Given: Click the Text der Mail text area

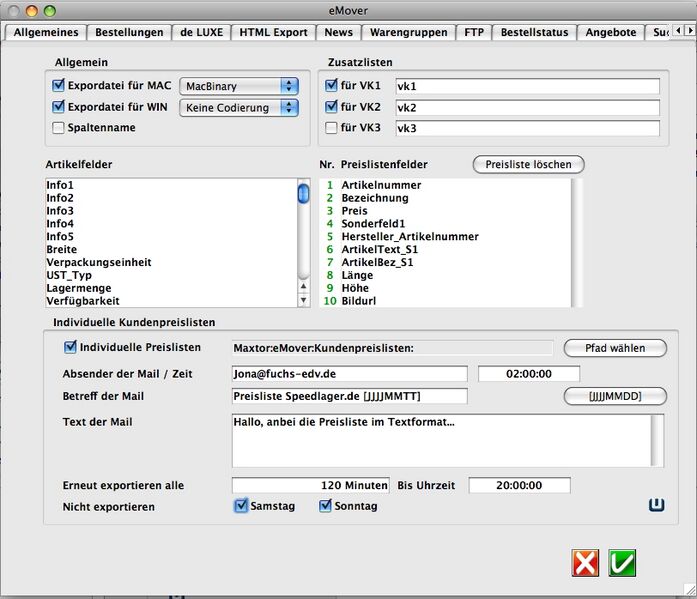Looking at the screenshot, I should click(448, 440).
